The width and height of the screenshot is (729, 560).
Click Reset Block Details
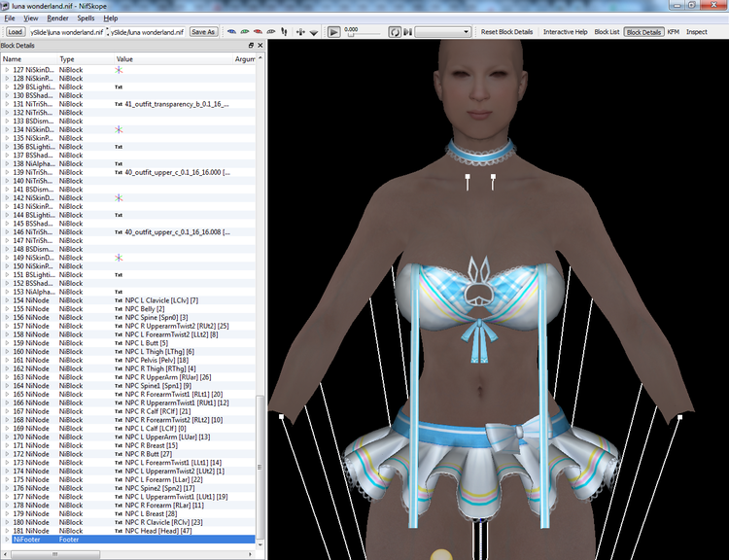point(506,32)
